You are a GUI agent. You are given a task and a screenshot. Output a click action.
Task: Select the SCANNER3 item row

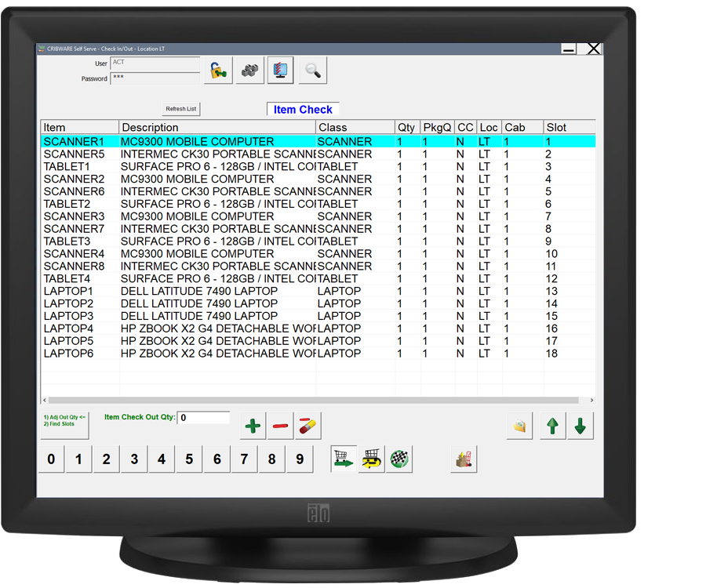[x=318, y=216]
